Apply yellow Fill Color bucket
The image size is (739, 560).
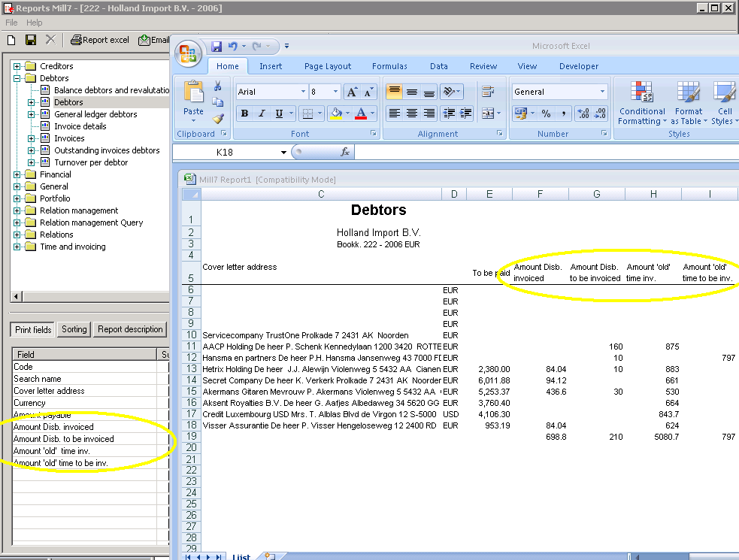pyautogui.click(x=336, y=114)
